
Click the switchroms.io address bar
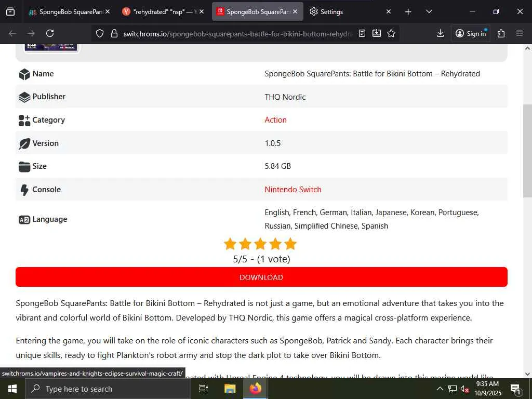(237, 34)
